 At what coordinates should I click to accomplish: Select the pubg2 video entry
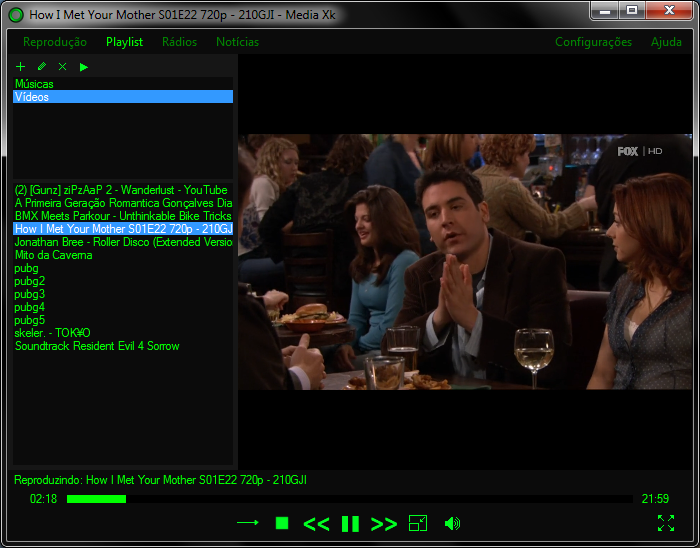123,281
